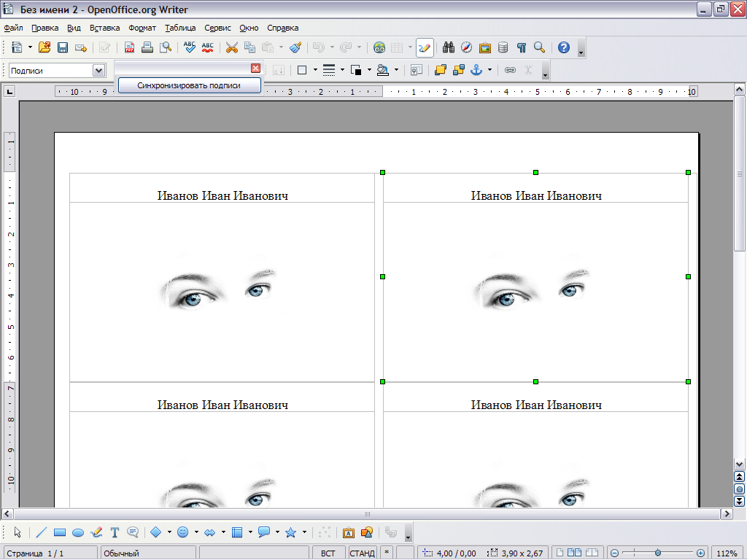The width and height of the screenshot is (747, 560).
Task: Expand the Basic Shapes dropdown arrow
Action: 169,532
